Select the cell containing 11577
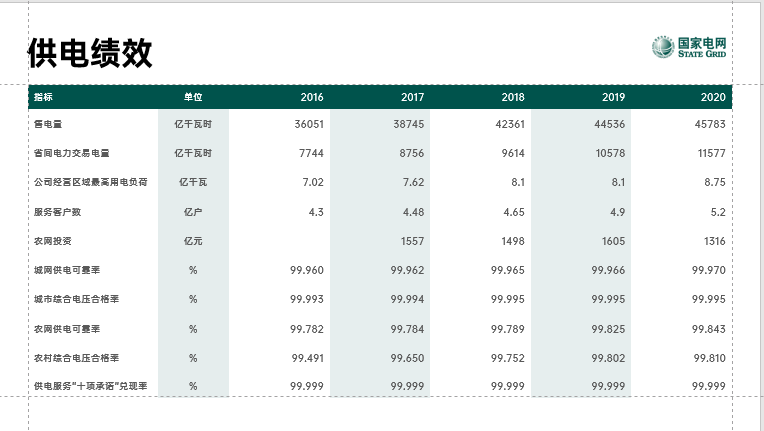This screenshot has width=764, height=431. tap(711, 153)
